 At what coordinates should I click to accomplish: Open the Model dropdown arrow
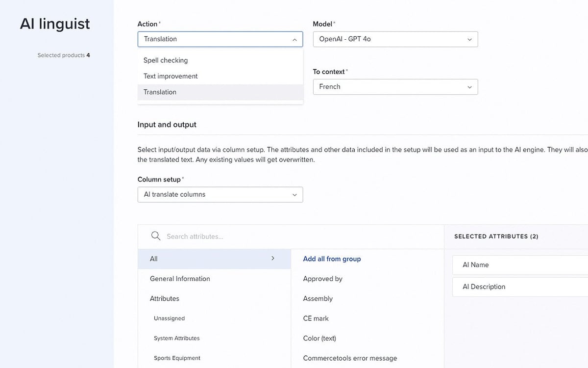click(x=469, y=40)
